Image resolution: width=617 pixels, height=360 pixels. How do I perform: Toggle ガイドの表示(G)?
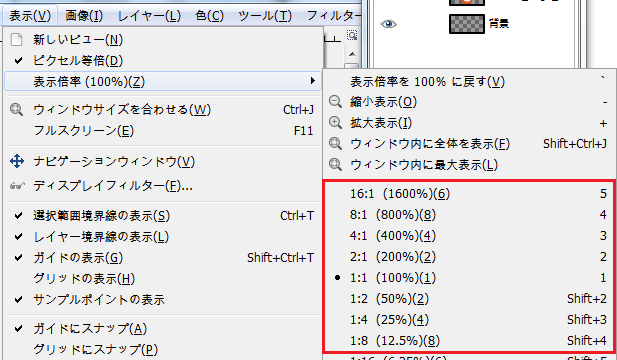163,258
